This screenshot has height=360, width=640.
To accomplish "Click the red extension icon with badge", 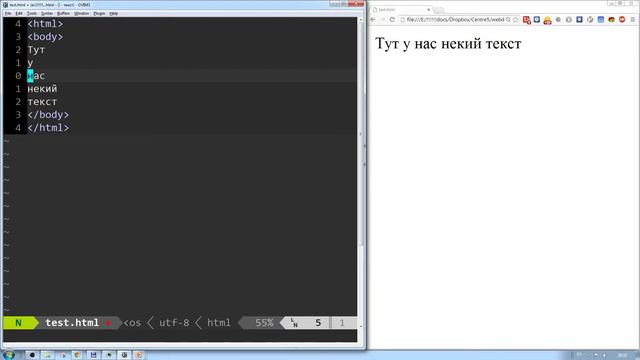I will click(x=527, y=20).
